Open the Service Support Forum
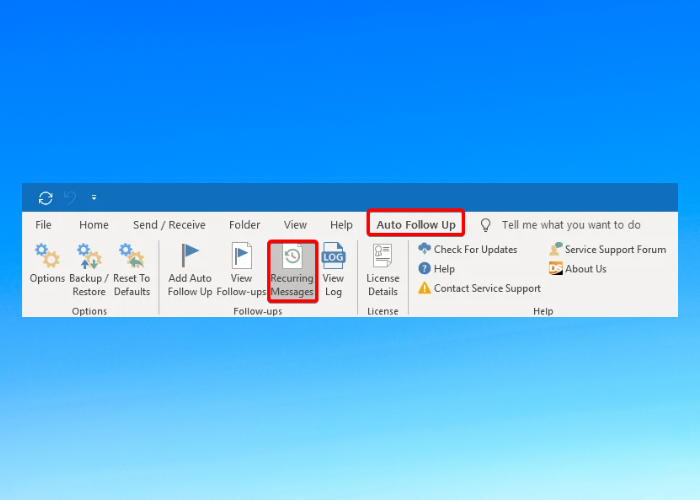Viewport: 700px width, 500px height. [x=607, y=249]
